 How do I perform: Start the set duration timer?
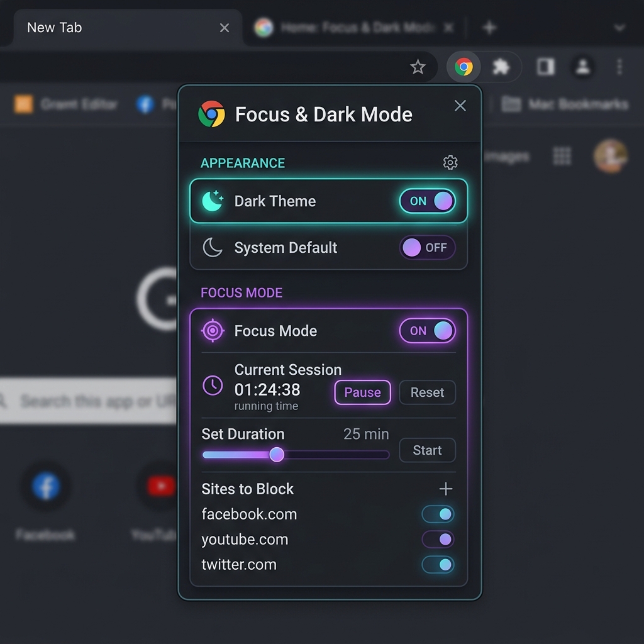[x=427, y=450]
